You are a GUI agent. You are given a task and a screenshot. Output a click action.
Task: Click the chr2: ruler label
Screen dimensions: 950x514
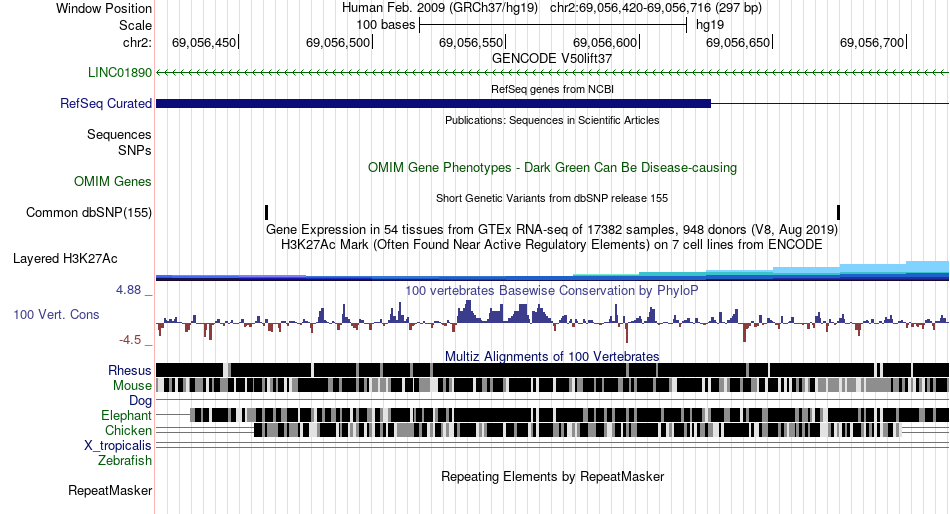[x=138, y=42]
